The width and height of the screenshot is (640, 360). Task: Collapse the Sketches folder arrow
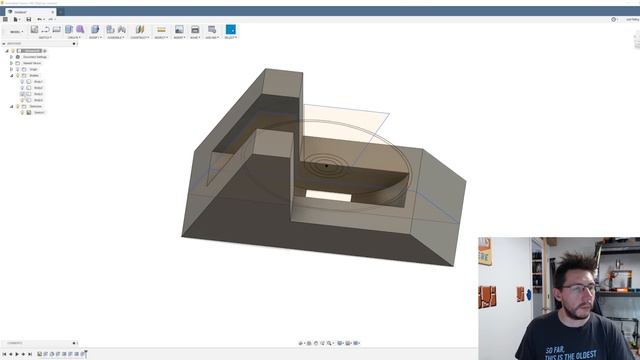tap(11, 106)
